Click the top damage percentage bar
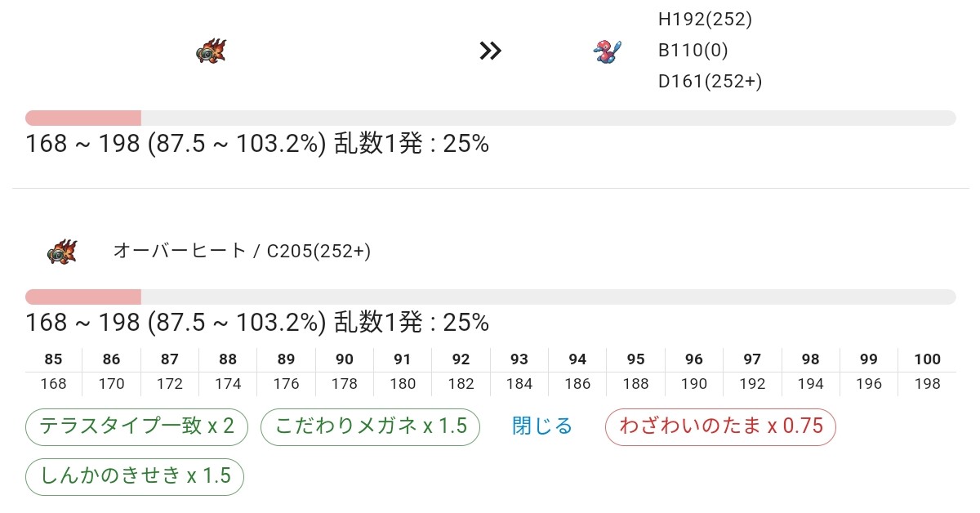The image size is (980, 513). [x=490, y=118]
